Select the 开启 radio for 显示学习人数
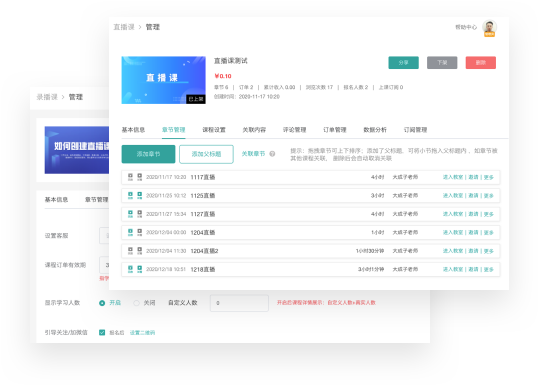The width and height of the screenshot is (539, 386). click(102, 303)
